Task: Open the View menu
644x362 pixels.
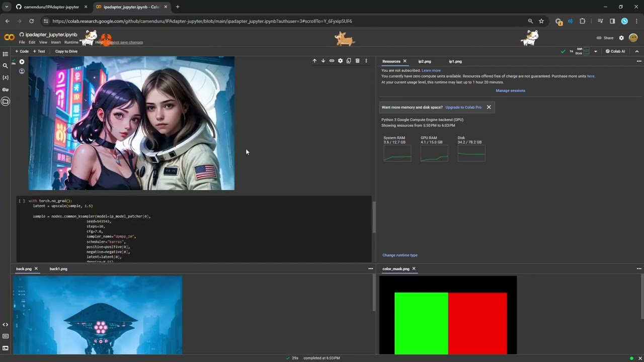Action: coord(43,42)
